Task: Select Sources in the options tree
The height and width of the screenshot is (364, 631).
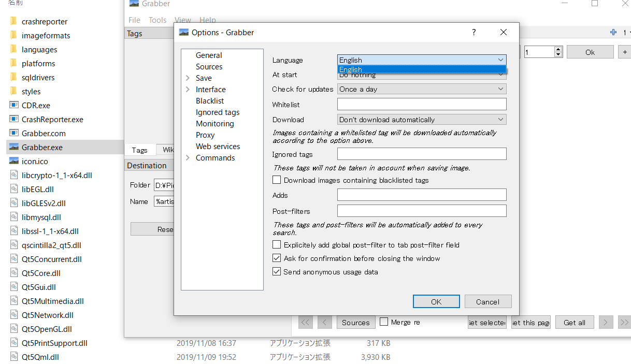Action: click(209, 67)
